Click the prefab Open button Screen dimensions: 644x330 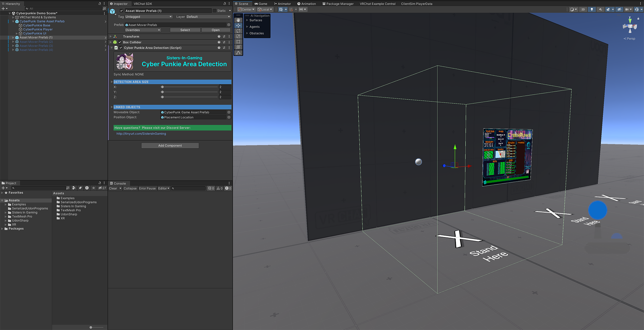click(x=216, y=30)
